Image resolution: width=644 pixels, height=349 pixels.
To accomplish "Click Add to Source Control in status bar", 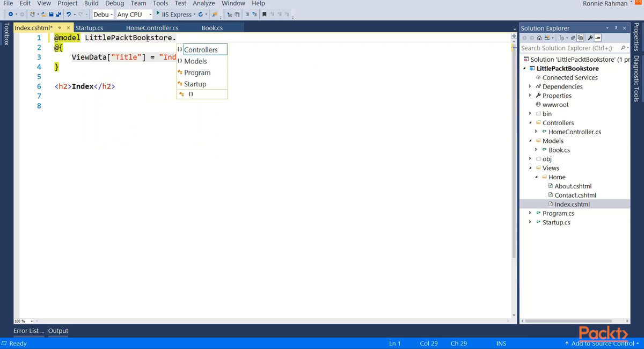I will (602, 343).
